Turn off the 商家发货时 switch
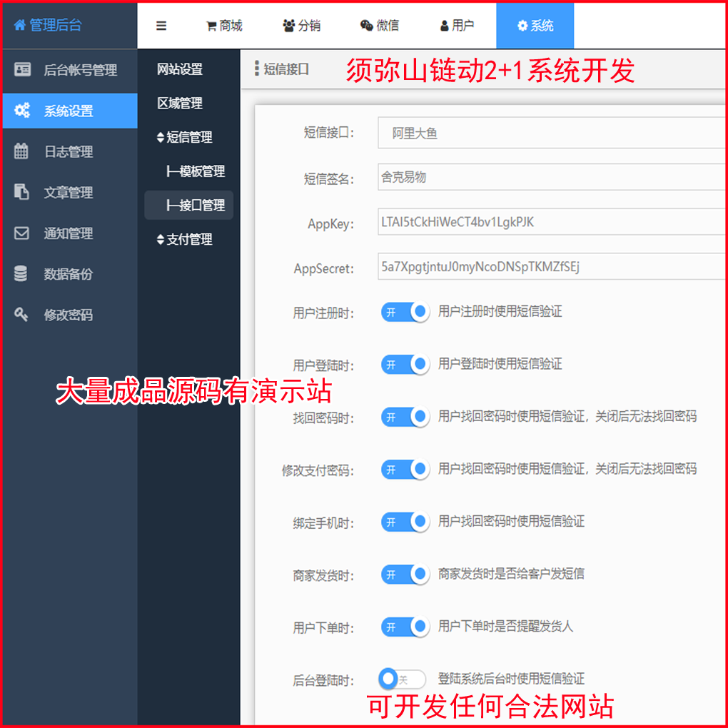728x728 pixels. (x=405, y=574)
